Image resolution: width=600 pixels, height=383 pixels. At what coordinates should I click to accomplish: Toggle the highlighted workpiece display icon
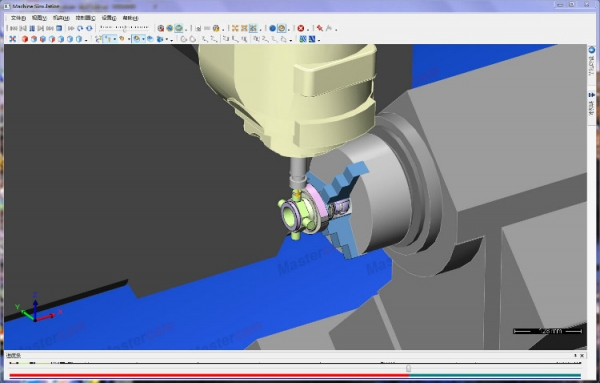[x=137, y=39]
